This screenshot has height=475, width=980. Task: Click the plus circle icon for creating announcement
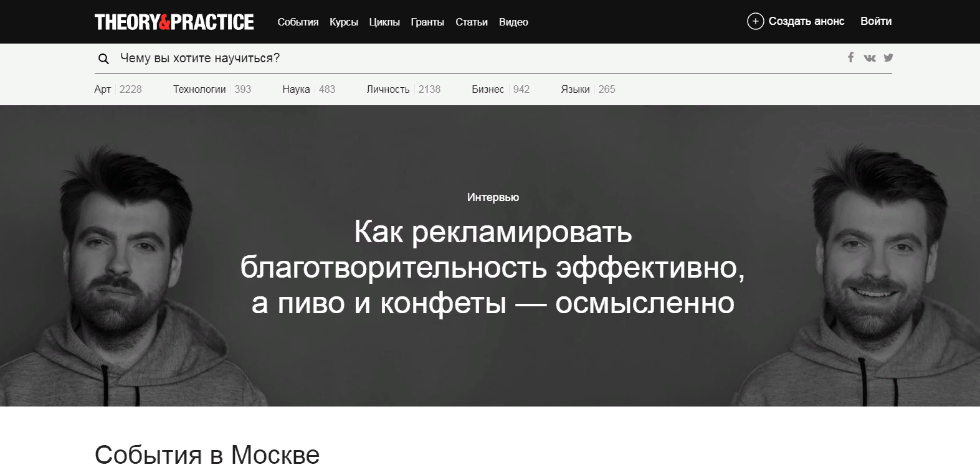click(755, 21)
